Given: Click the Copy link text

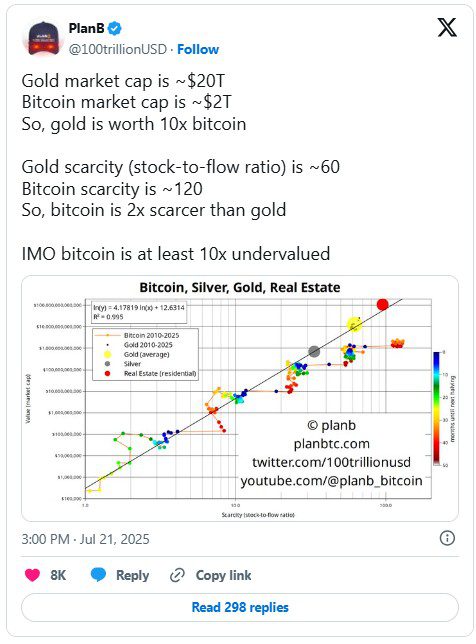Looking at the screenshot, I should pos(223,575).
